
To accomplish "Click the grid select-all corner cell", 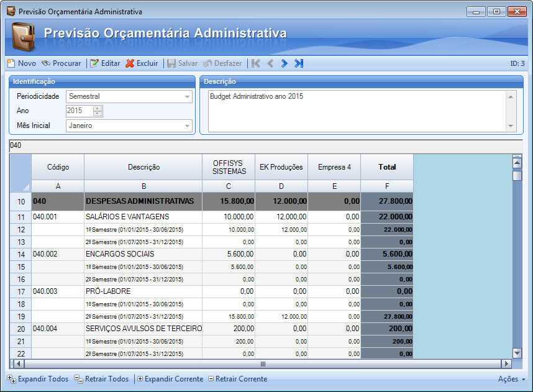I will point(20,173).
